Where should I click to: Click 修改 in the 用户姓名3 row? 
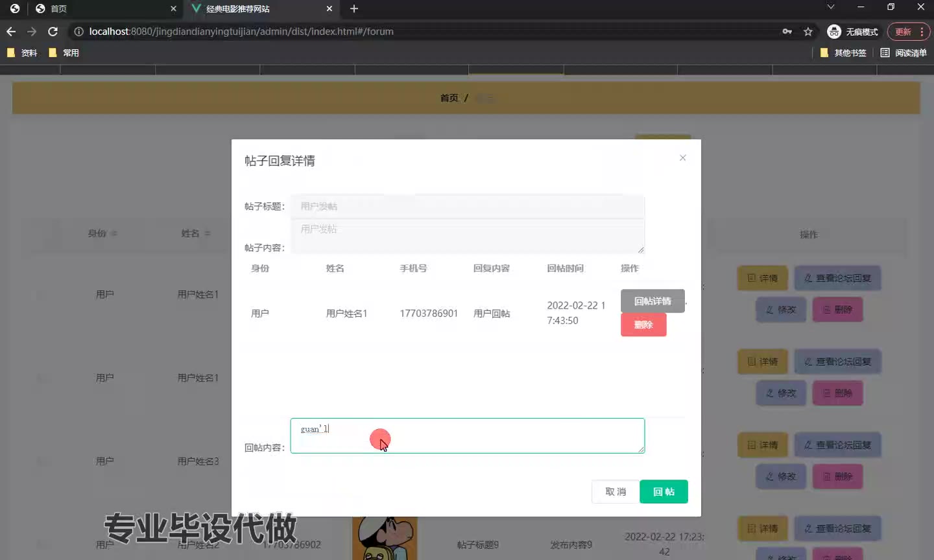(x=781, y=476)
